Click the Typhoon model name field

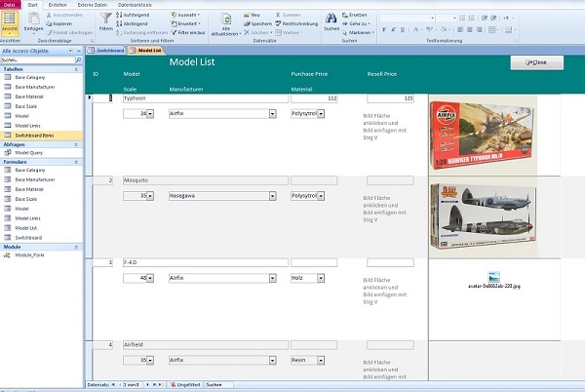205,98
